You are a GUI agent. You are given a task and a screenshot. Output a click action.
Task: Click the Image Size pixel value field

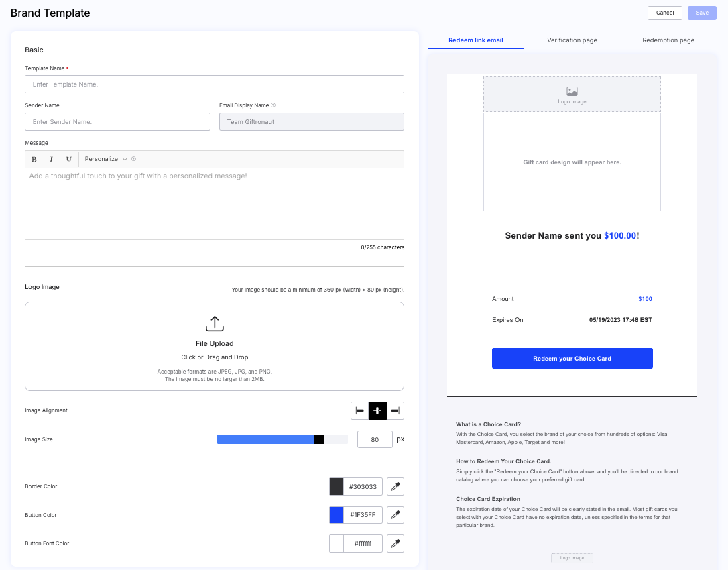(x=375, y=439)
